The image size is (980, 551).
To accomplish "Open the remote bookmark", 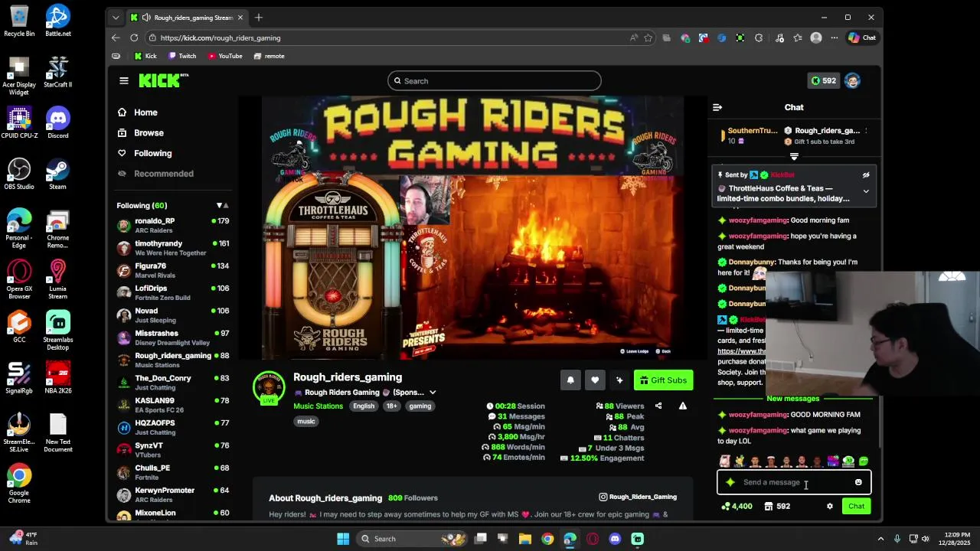I will [269, 56].
